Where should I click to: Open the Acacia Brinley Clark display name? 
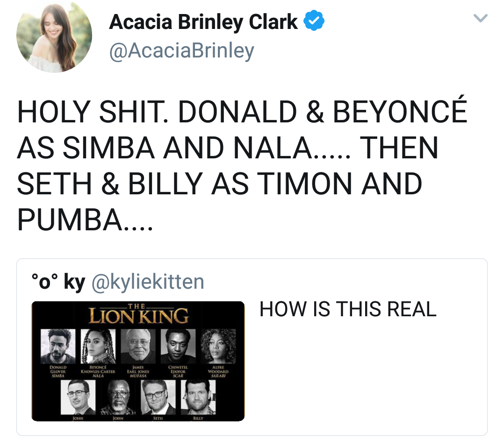[x=203, y=22]
